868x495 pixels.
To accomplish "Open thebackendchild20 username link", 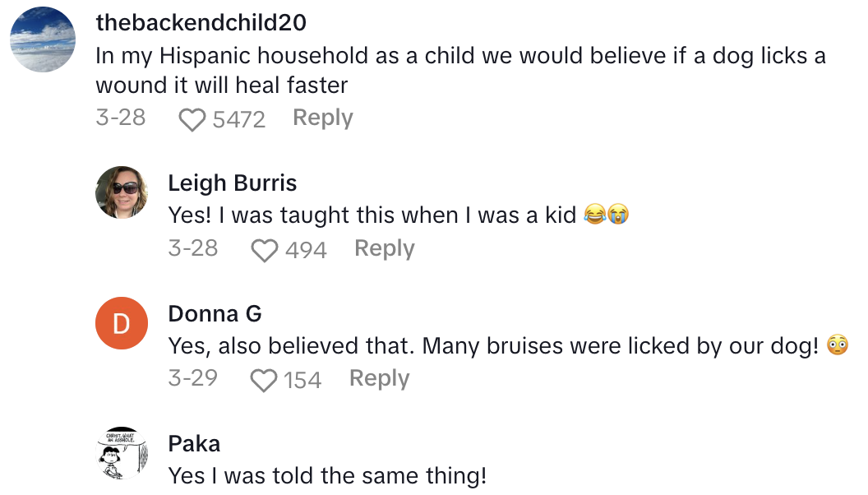I will (201, 23).
